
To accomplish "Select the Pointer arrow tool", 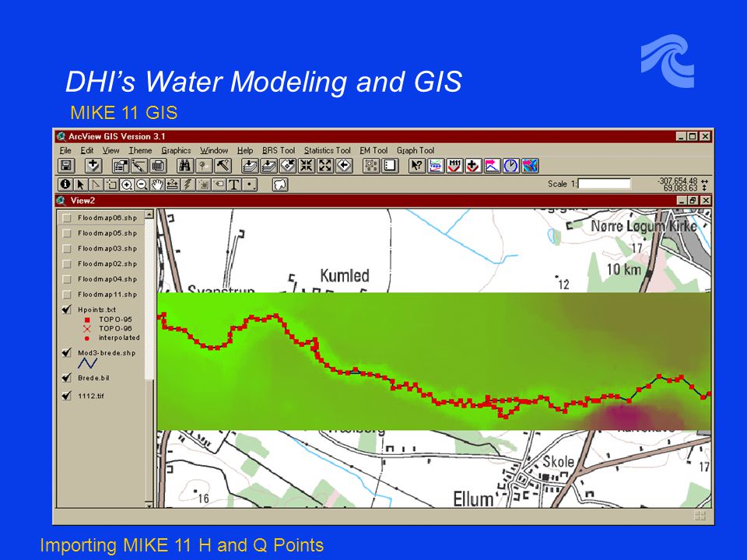I will [81, 184].
